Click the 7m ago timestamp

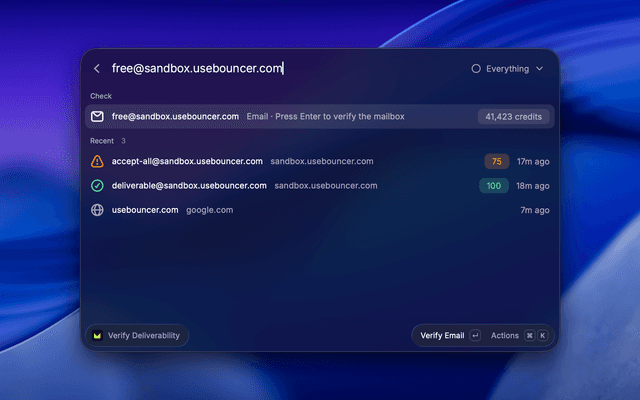(535, 210)
